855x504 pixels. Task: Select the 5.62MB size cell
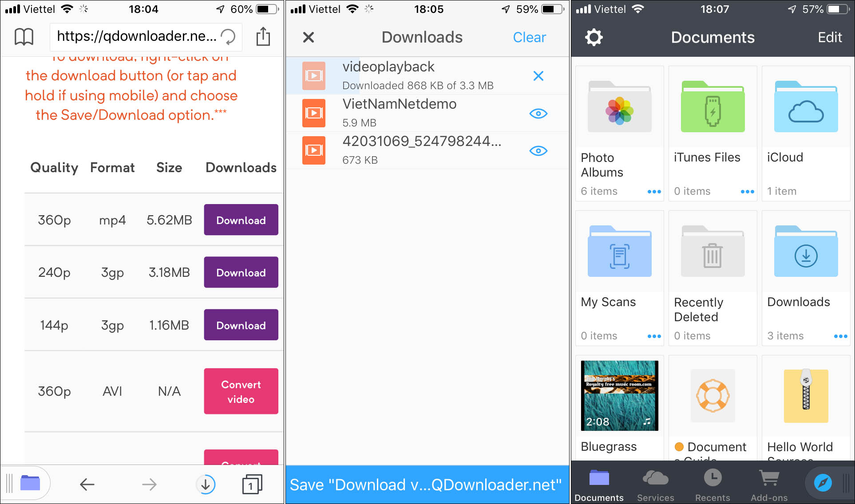click(170, 220)
